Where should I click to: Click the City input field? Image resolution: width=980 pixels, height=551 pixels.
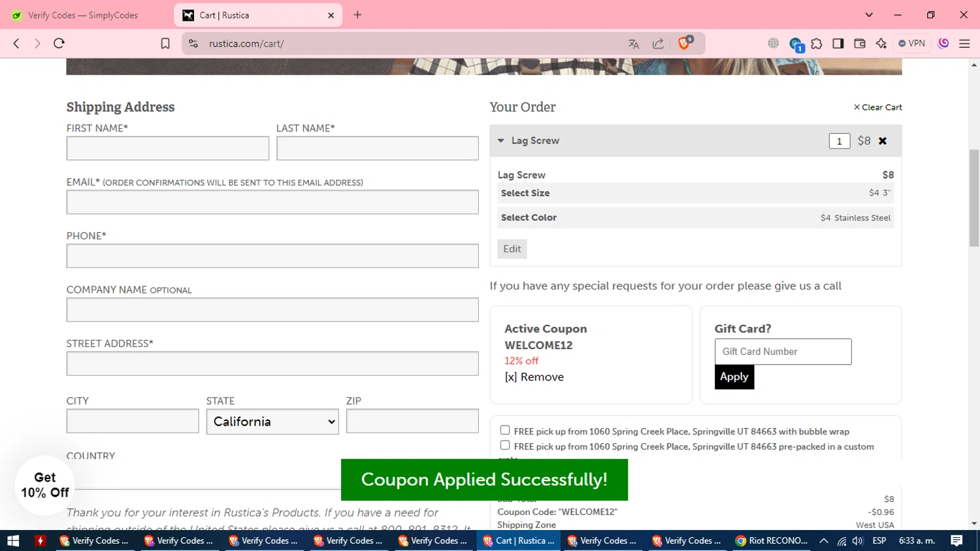point(133,421)
